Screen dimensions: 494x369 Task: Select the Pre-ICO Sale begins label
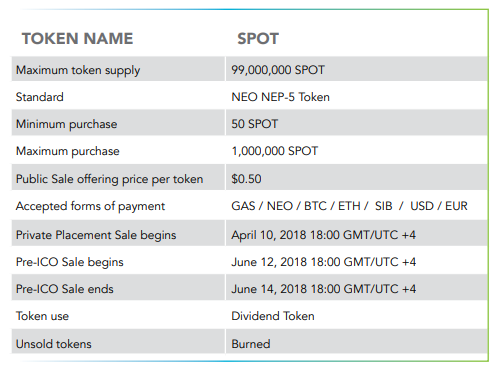coord(70,262)
